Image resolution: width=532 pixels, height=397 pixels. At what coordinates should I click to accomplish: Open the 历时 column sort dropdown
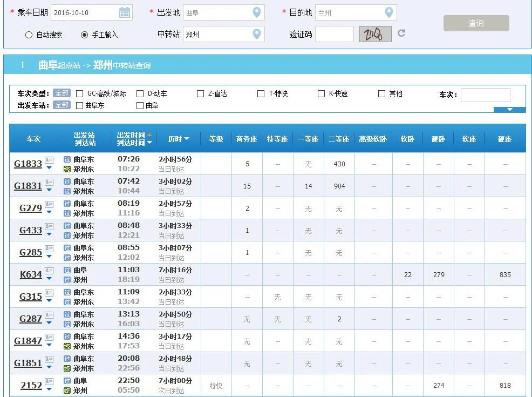click(188, 138)
